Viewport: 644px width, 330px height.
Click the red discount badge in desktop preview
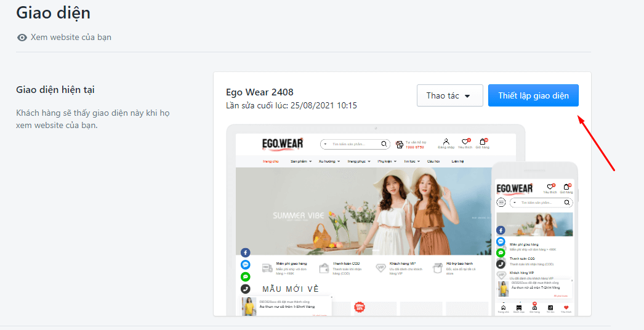point(360,307)
